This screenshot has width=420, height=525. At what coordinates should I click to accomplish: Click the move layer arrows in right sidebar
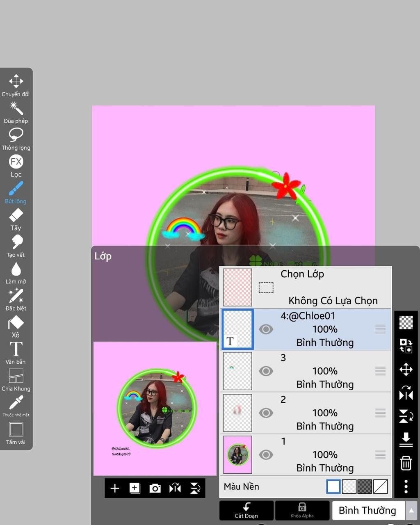point(406,370)
